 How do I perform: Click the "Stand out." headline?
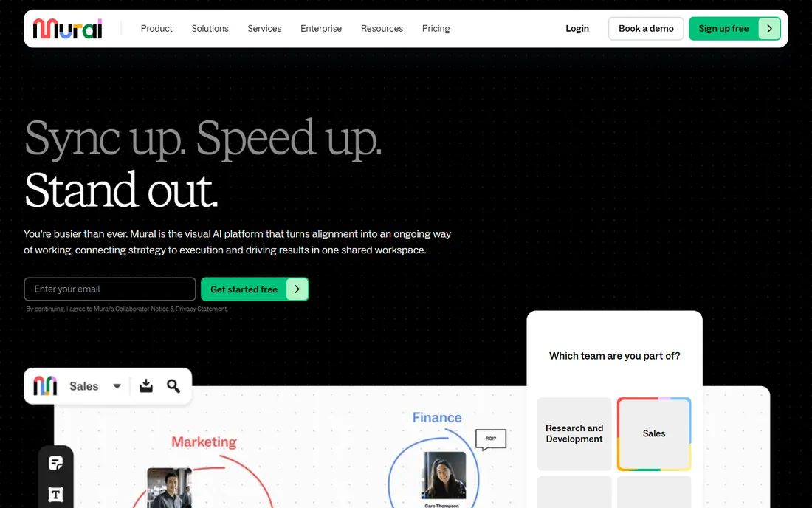point(121,190)
